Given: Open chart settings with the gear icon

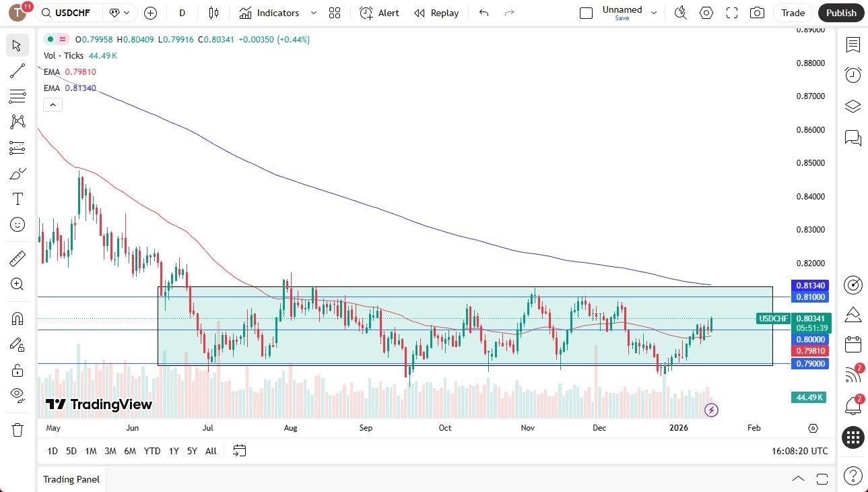Looking at the screenshot, I should tap(706, 13).
